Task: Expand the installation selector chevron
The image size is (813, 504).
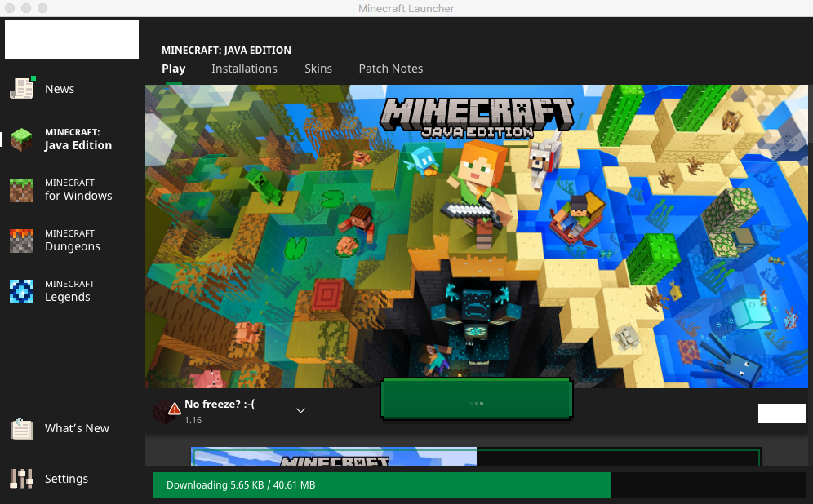Action: pyautogui.click(x=300, y=410)
